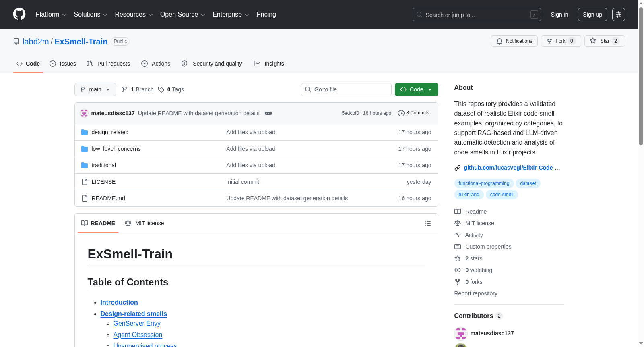
Task: Click the dataset topic tag
Action: point(528,183)
